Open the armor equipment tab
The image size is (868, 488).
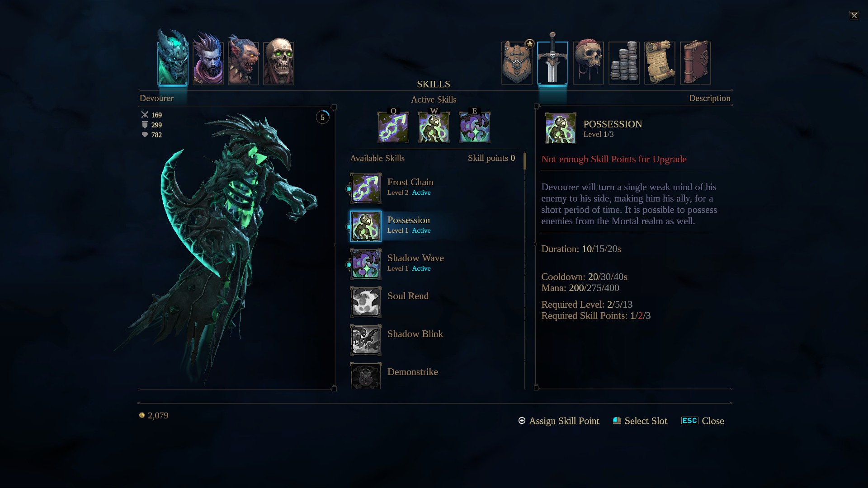click(x=517, y=62)
